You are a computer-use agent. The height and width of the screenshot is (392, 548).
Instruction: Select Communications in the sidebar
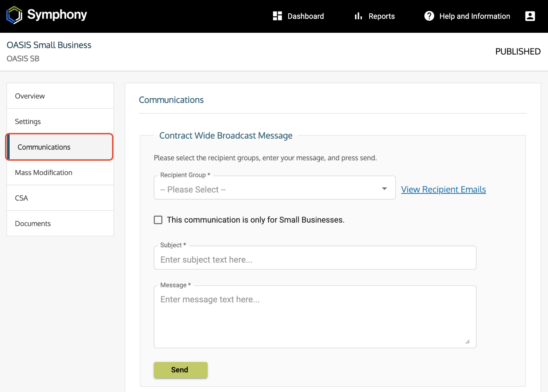pyautogui.click(x=60, y=147)
